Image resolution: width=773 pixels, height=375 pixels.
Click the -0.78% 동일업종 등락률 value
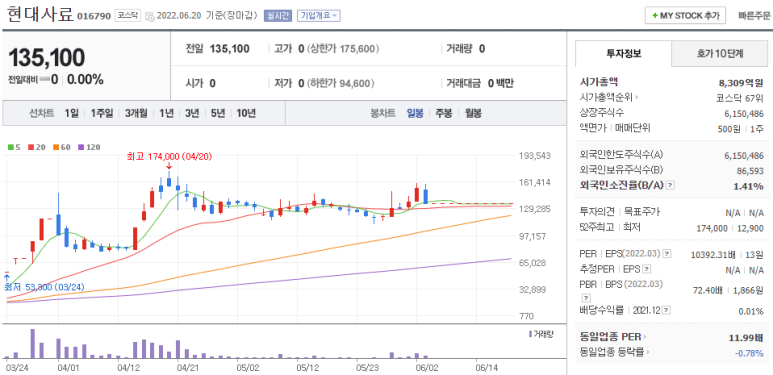click(x=749, y=353)
